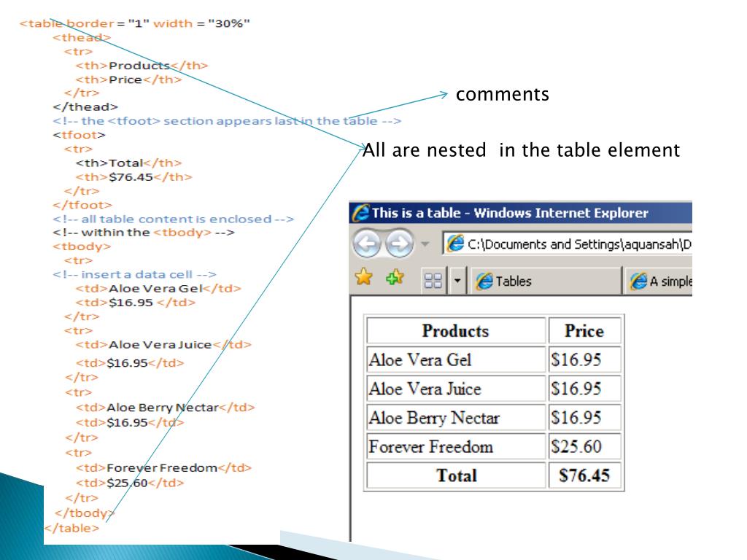Click the Forever Freedom table cell
This screenshot has height=560, width=747.
(x=456, y=447)
